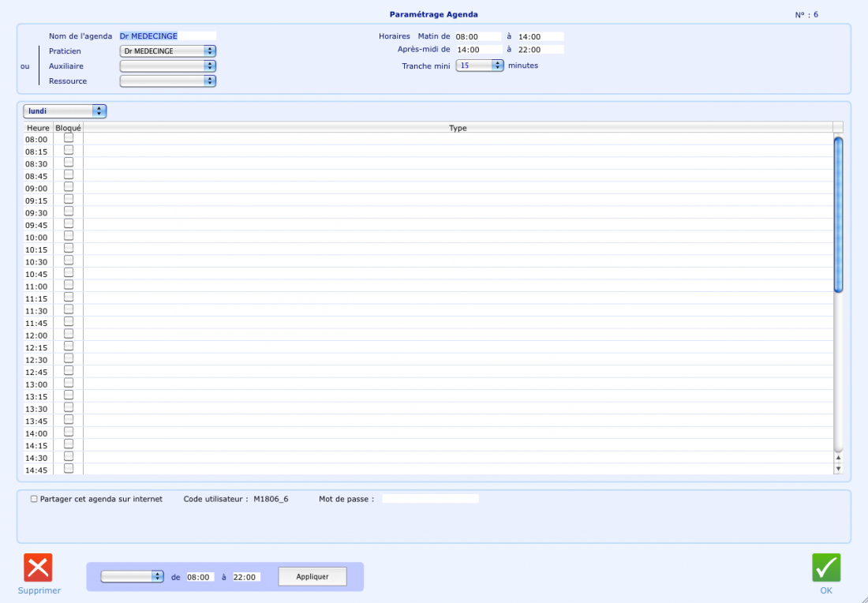Toggle the Bloqué checkbox at 10:30

click(x=69, y=260)
